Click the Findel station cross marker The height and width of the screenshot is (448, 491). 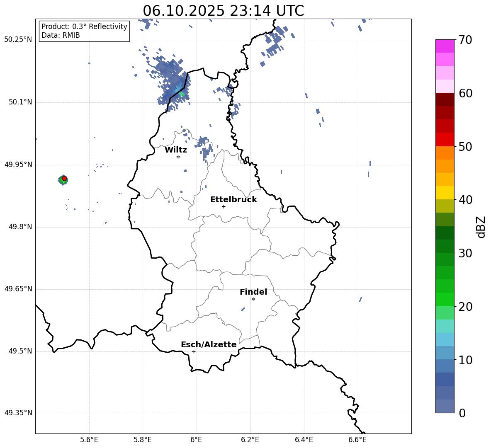tap(253, 299)
